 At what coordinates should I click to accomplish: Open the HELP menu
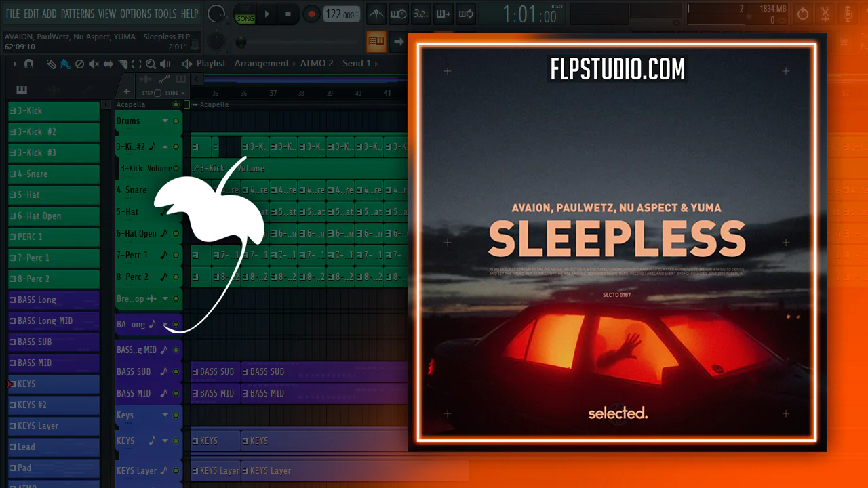point(189,14)
